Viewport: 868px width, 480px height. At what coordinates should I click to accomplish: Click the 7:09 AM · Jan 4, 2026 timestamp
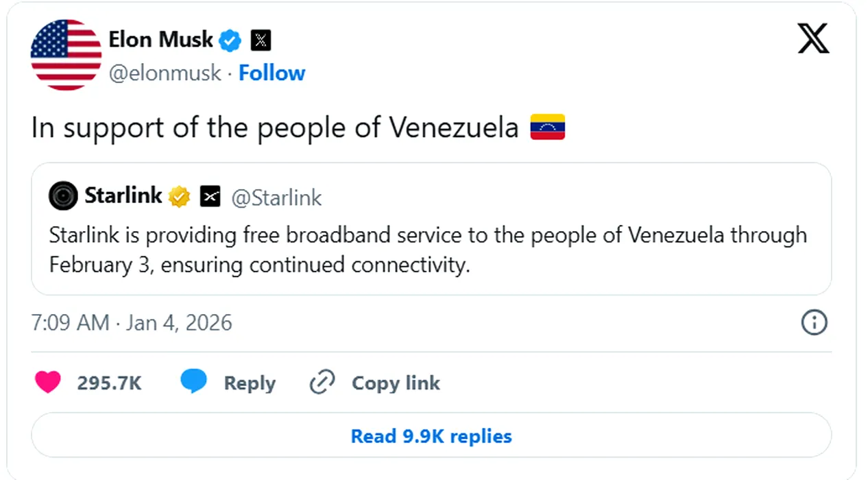(132, 322)
